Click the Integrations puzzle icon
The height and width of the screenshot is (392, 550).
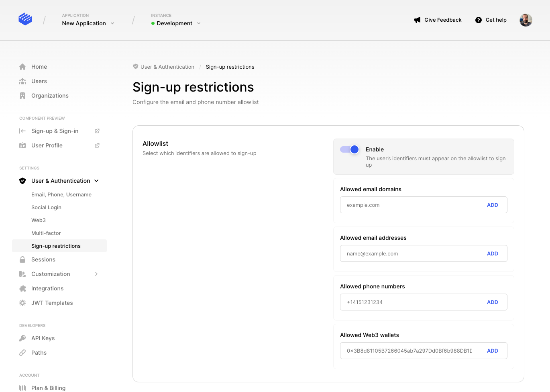(23, 288)
